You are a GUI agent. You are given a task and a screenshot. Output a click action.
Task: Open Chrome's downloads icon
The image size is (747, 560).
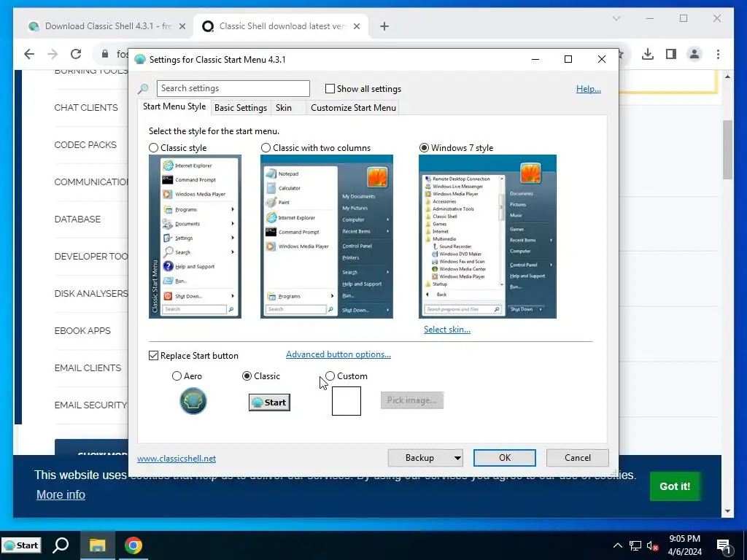tap(648, 54)
